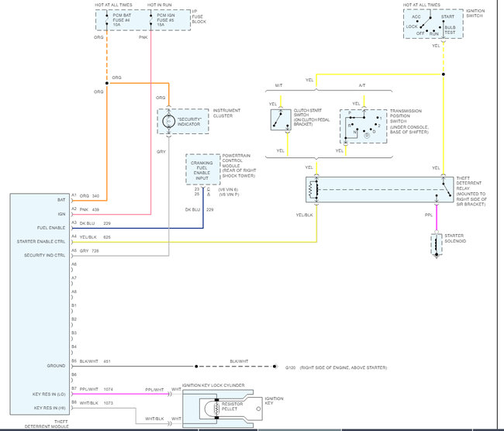
Task: Click the key ring hole on ignition key
Action: click(258, 409)
